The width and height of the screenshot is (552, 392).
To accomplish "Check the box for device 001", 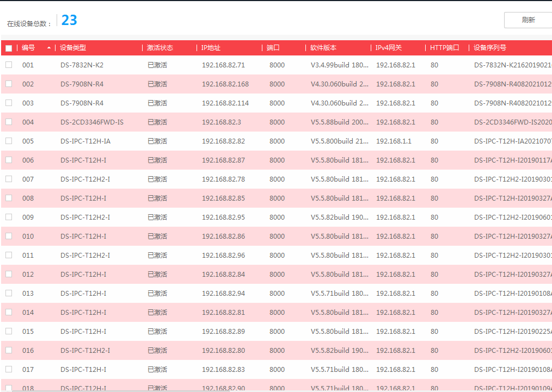I will (9, 65).
